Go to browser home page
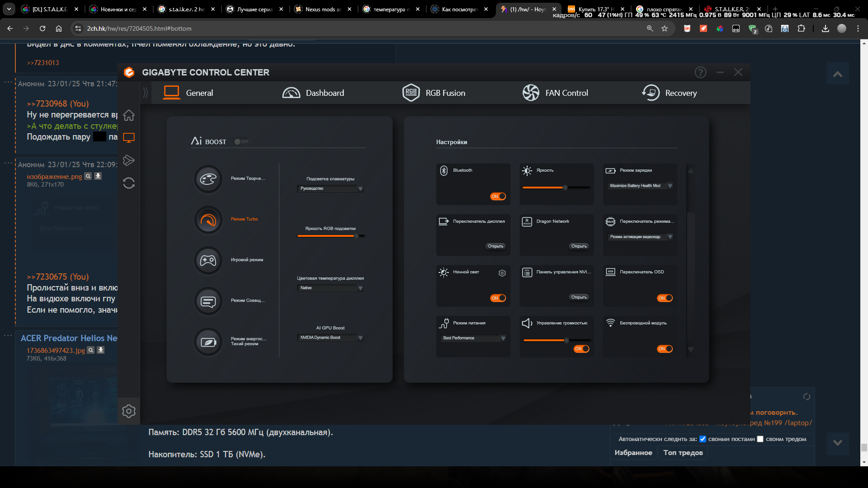Screen dimensions: 868x488 [59, 28]
